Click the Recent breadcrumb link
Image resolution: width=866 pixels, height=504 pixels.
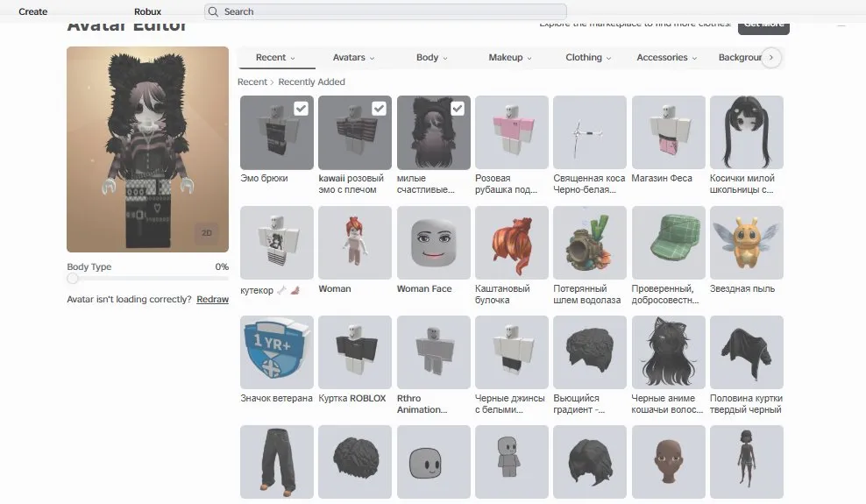pos(252,82)
